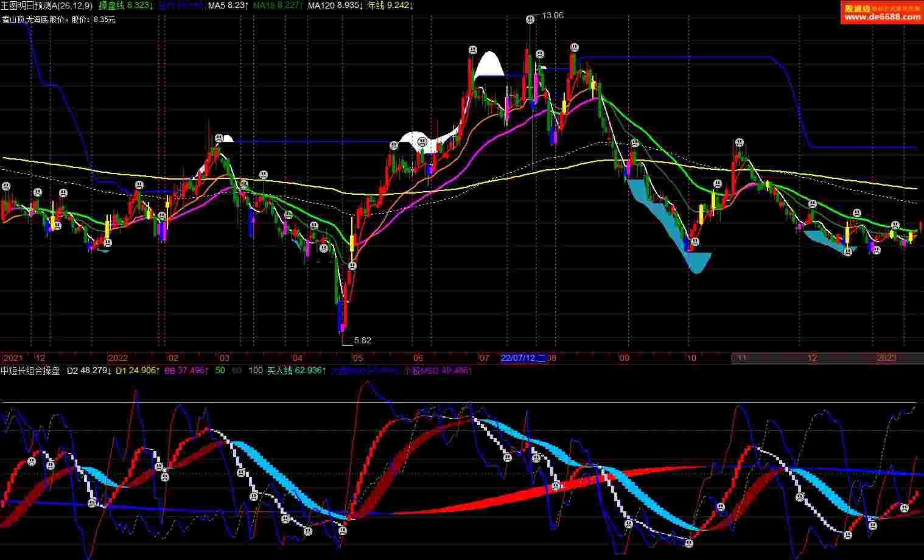Select the 中短长组合操盘 sub-indicator title
Image resolution: width=924 pixels, height=560 pixels.
(30, 370)
